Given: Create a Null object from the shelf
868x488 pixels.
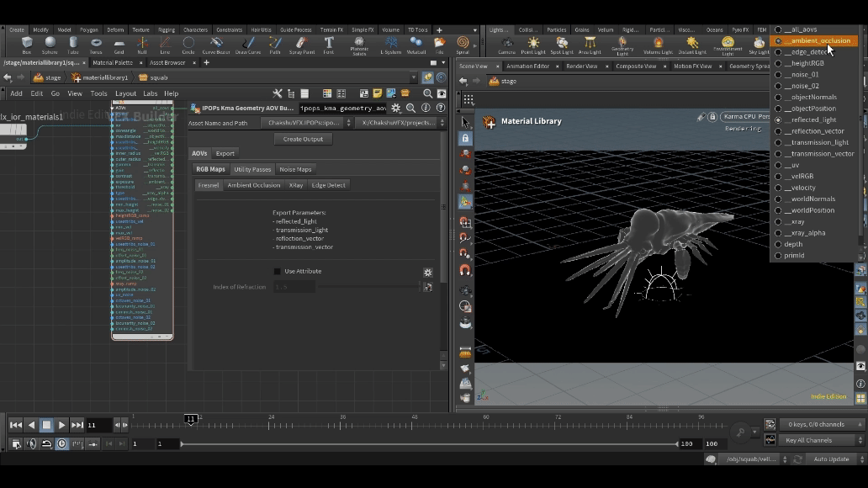Looking at the screenshot, I should point(142,45).
